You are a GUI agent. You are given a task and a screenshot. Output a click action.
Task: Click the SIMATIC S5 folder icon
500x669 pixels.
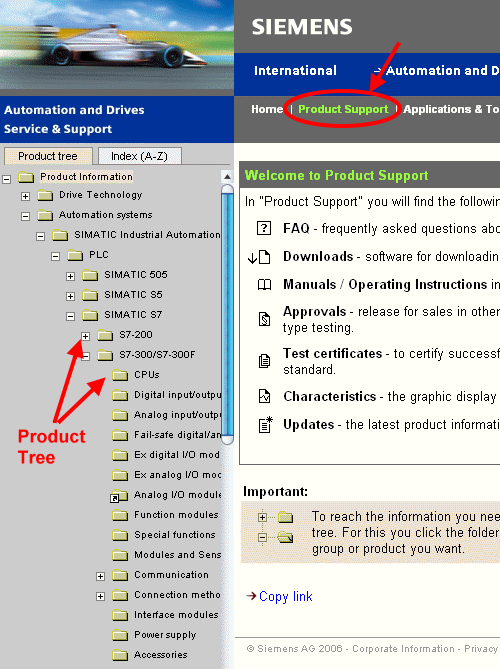click(x=90, y=295)
